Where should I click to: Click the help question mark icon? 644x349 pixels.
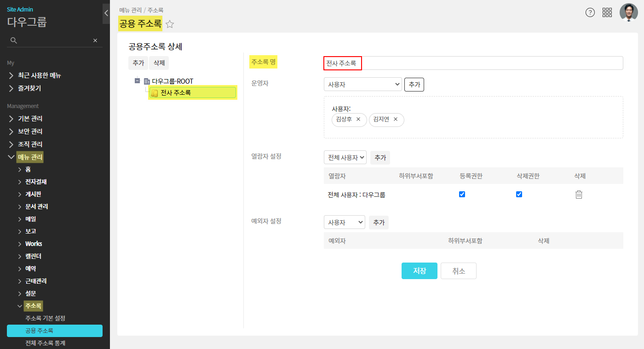click(590, 12)
